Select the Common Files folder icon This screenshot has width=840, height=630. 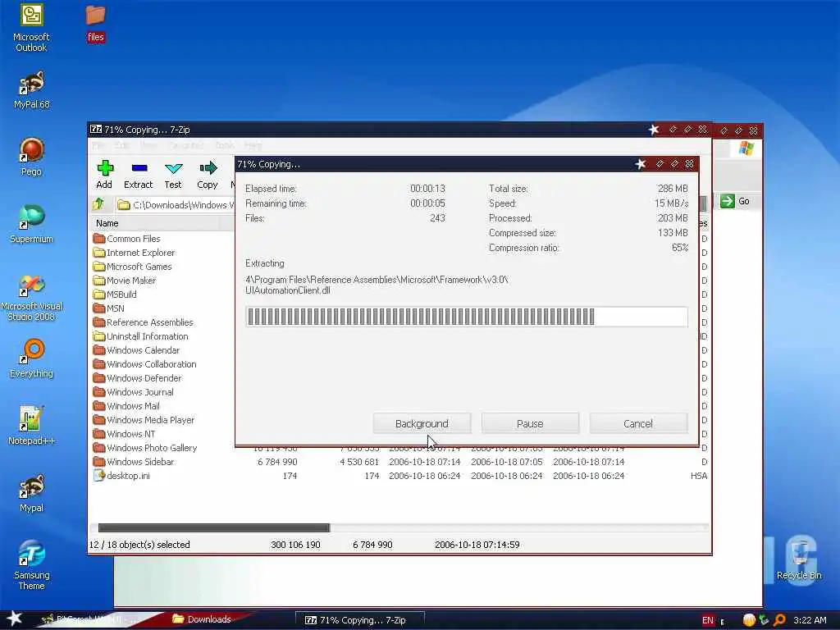(98, 239)
